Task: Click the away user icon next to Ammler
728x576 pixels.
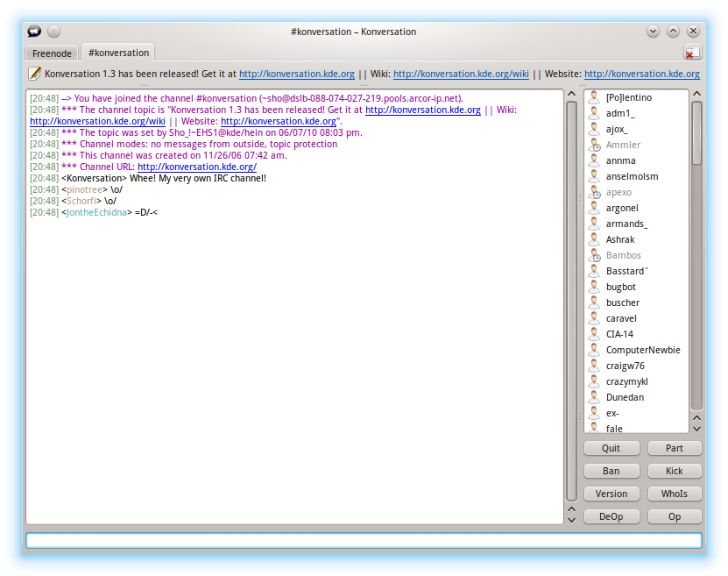Action: tap(594, 145)
